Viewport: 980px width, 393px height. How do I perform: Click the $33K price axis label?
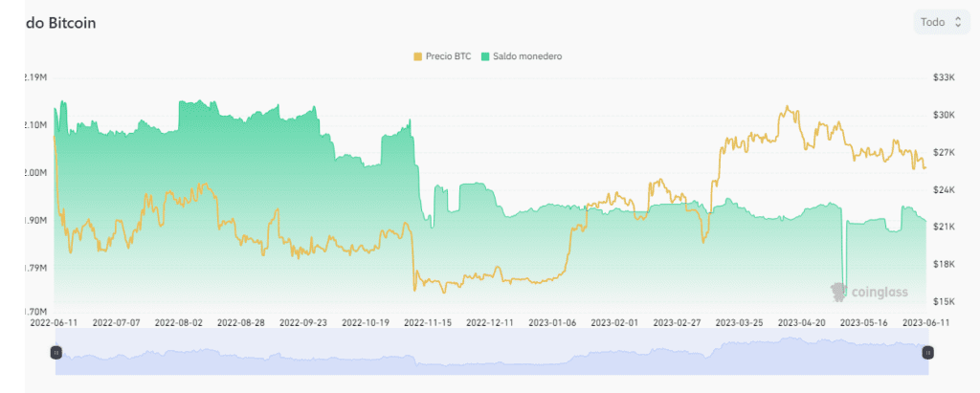tap(944, 77)
